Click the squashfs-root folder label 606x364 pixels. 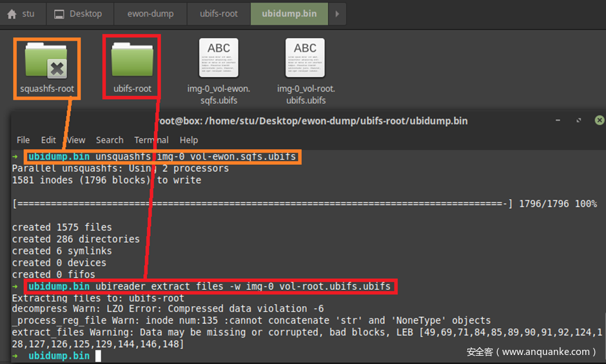(x=47, y=89)
